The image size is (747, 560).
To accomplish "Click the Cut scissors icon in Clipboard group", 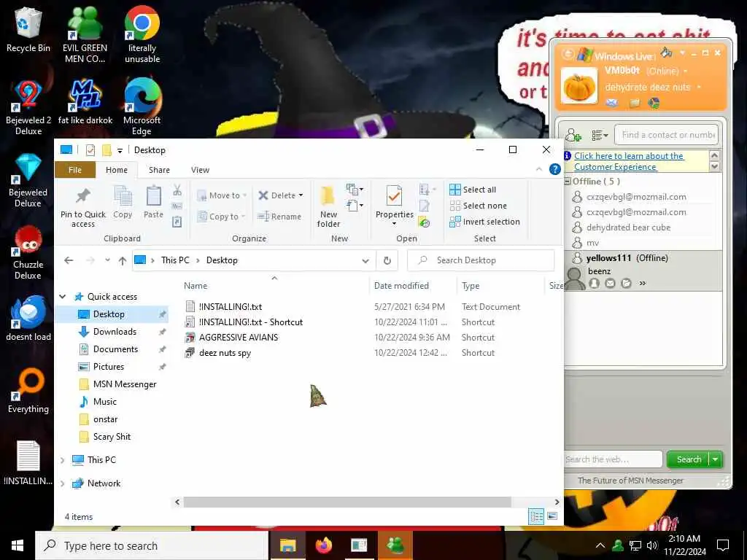I will click(177, 190).
